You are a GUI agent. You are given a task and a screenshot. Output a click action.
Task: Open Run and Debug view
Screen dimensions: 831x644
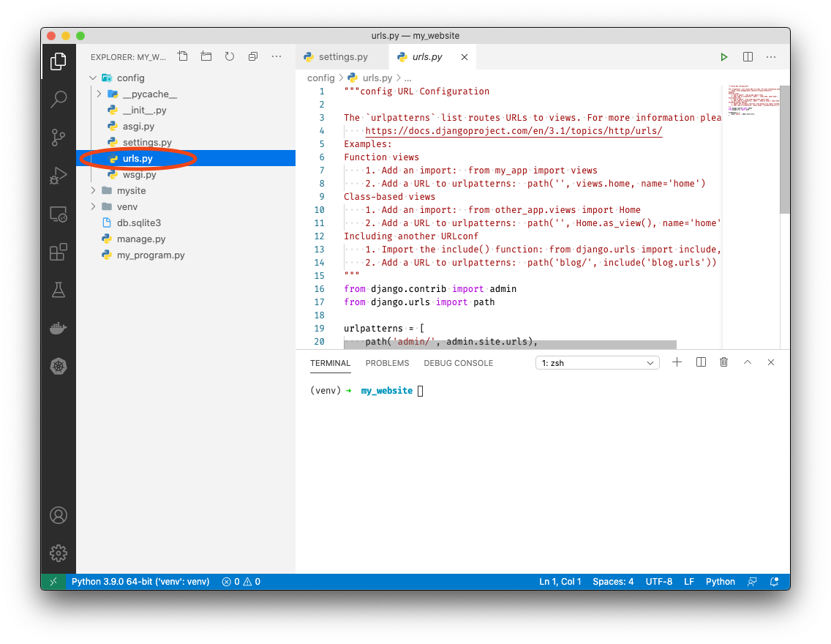click(59, 176)
